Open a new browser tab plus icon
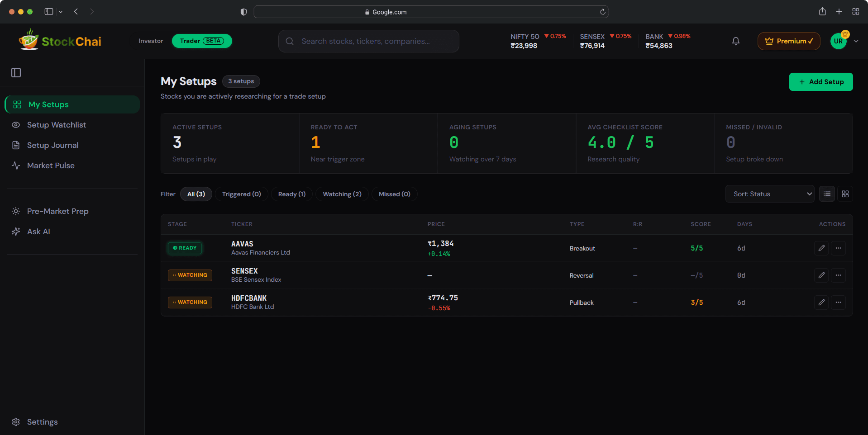This screenshot has height=435, width=868. (x=839, y=12)
